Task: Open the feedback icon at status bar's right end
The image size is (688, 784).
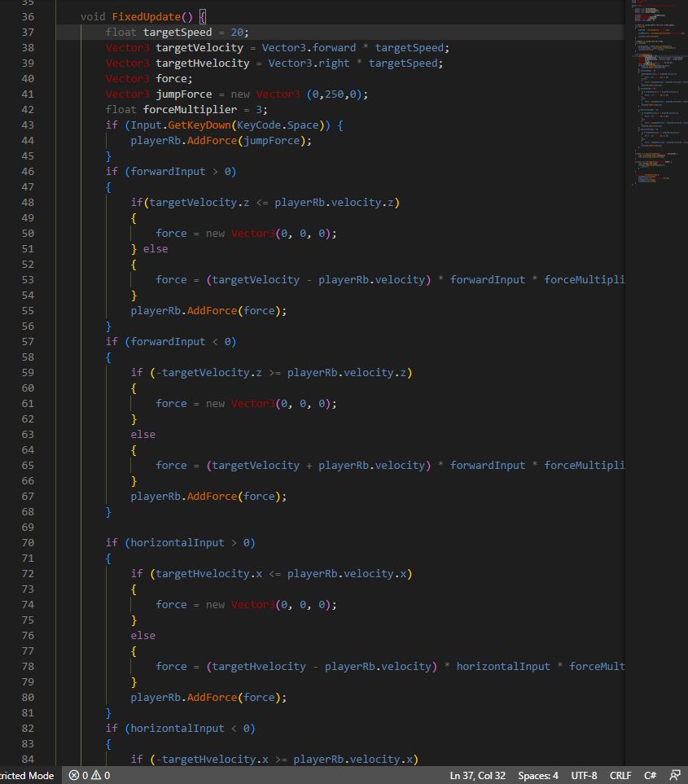Action: (675, 775)
